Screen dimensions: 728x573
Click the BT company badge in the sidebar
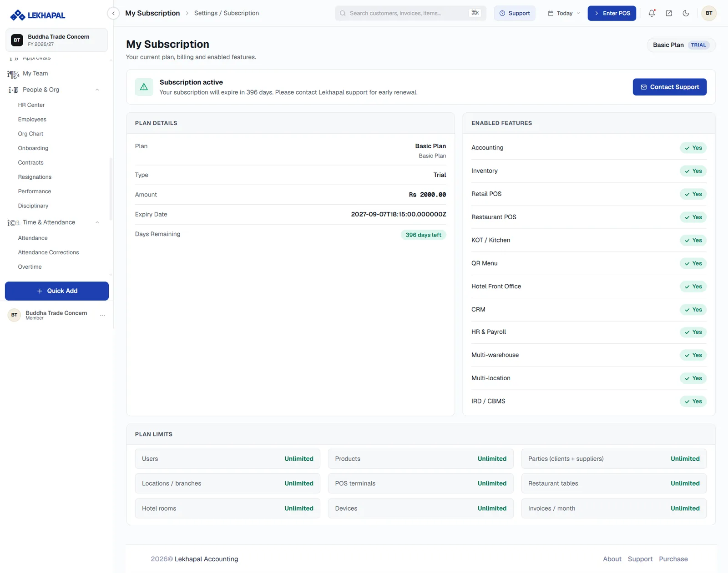coord(17,40)
